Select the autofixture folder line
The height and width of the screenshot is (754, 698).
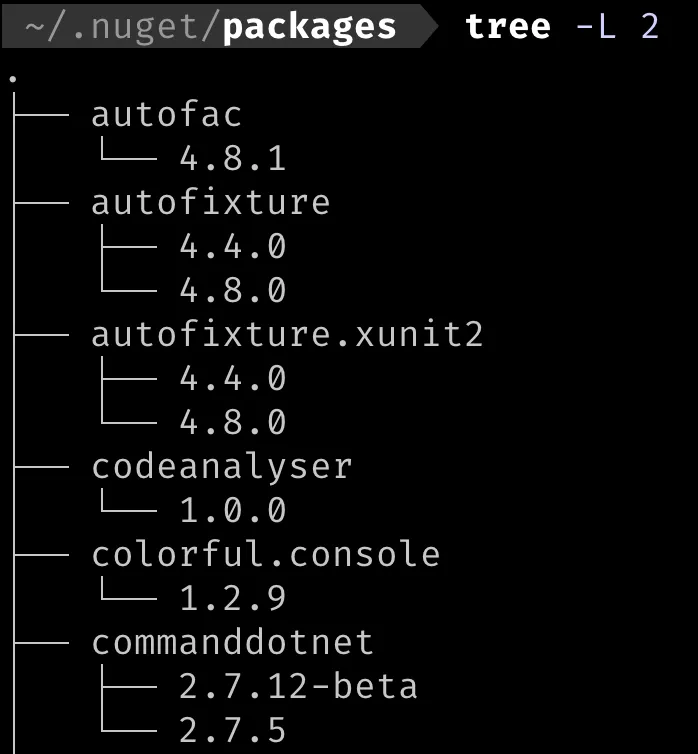210,203
